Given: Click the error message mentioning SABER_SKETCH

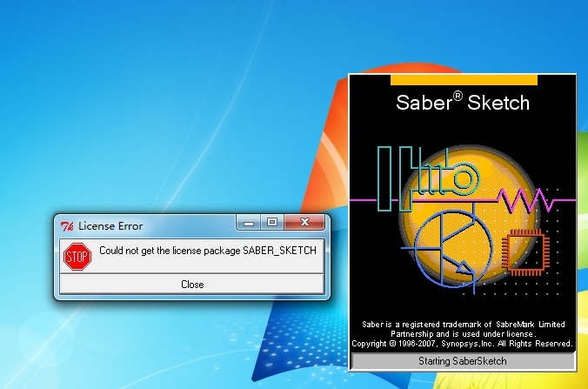Looking at the screenshot, I should coord(208,251).
